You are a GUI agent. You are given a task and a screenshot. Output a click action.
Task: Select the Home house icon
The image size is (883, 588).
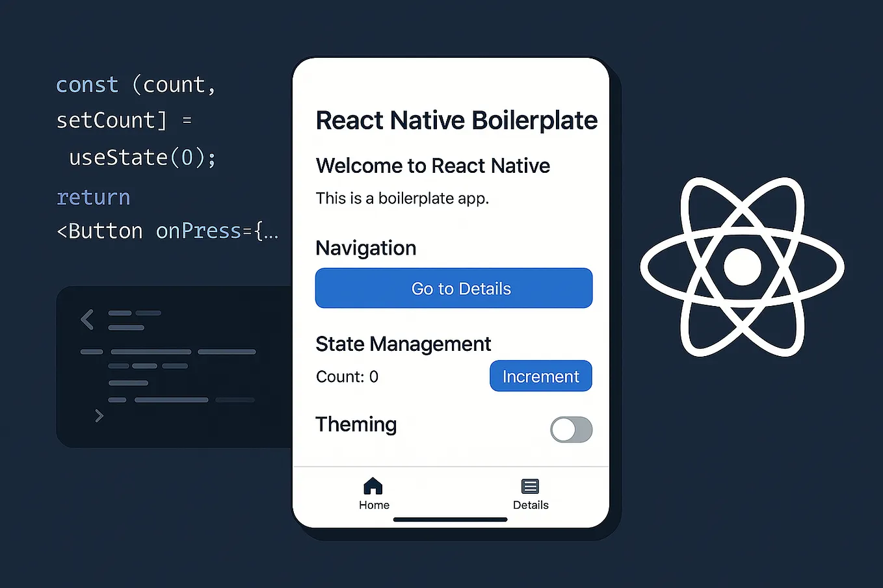pyautogui.click(x=373, y=485)
